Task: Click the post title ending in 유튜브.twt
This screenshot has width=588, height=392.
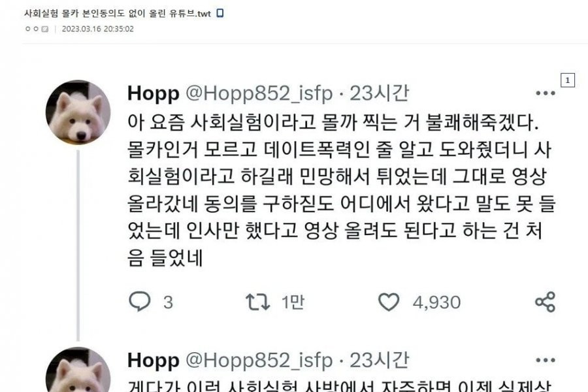Action: pyautogui.click(x=118, y=14)
